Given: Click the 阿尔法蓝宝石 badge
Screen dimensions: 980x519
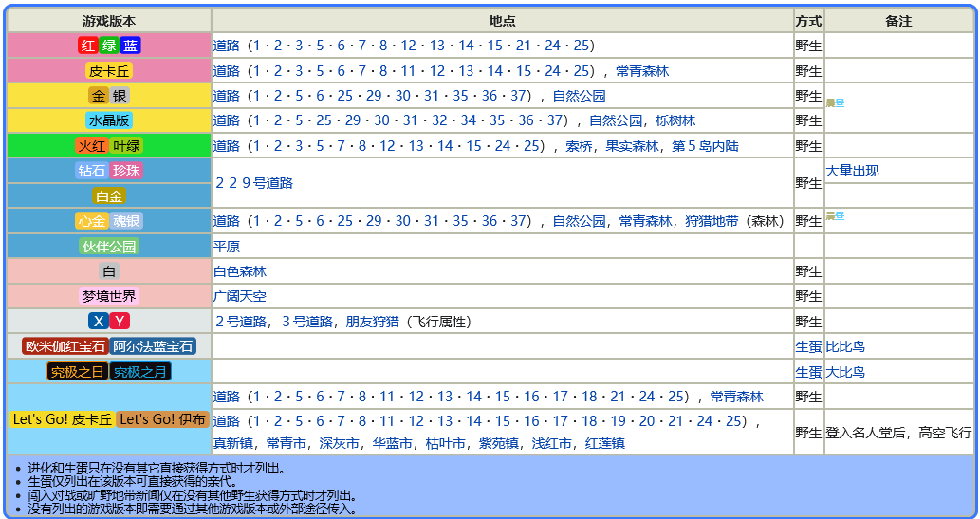Looking at the screenshot, I should click(x=153, y=346).
